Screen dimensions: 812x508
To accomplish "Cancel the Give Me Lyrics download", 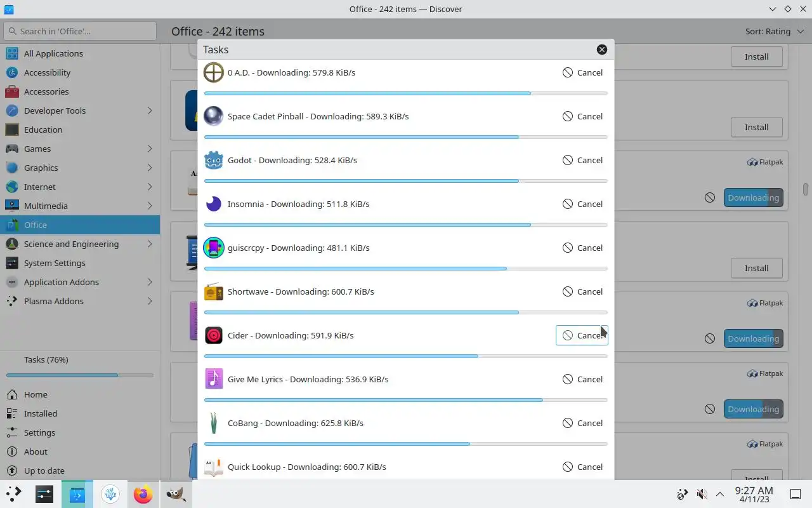I will (582, 379).
